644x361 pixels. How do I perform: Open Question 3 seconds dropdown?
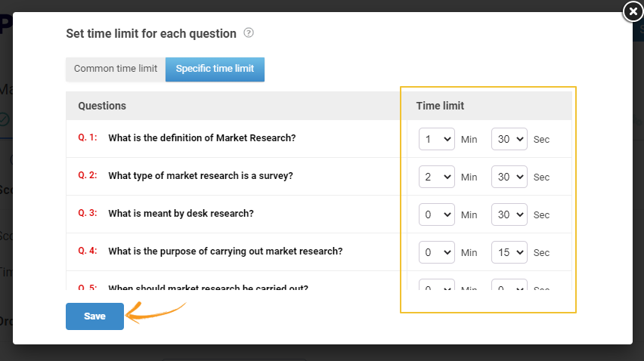[x=509, y=214]
